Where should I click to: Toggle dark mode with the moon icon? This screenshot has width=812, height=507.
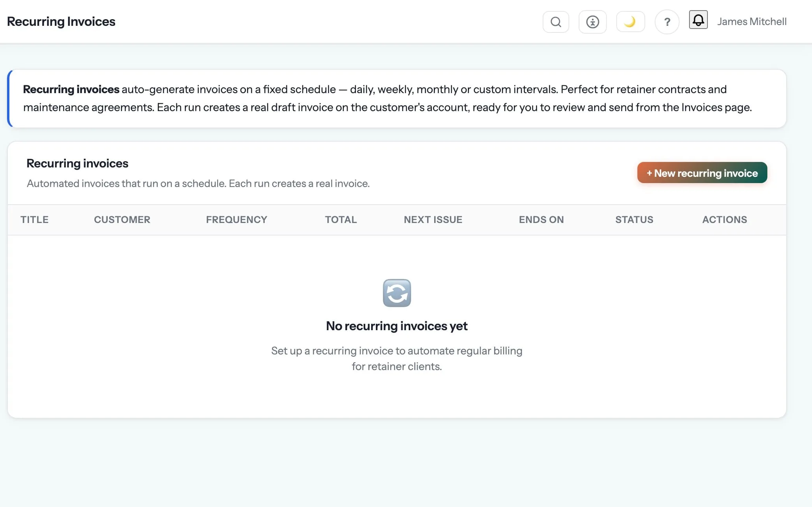[x=630, y=22]
